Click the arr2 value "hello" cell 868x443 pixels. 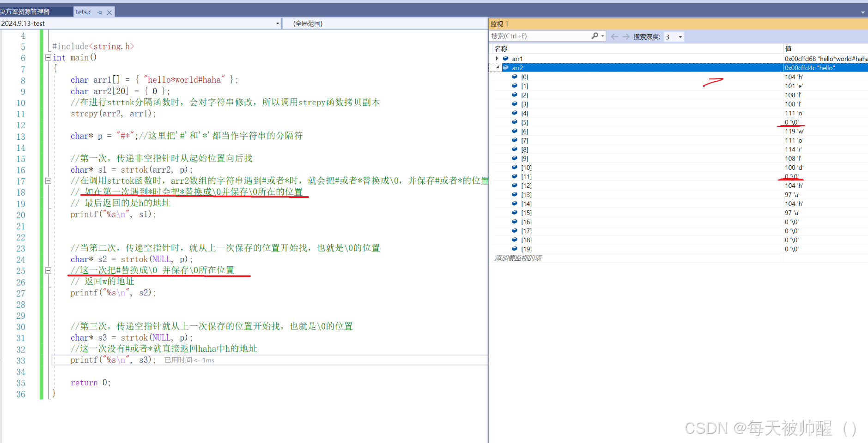point(826,68)
